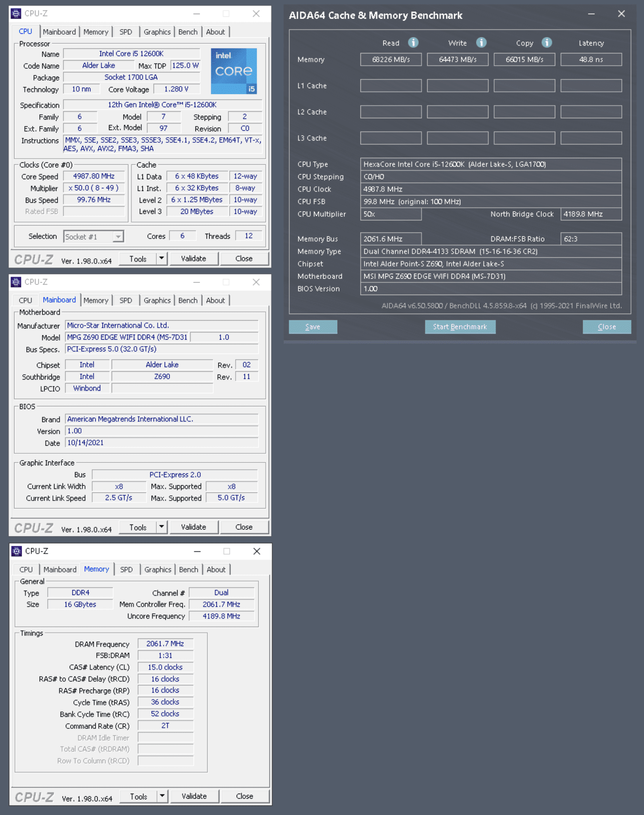This screenshot has height=815, width=644.
Task: Click Core Speed value 4987.80 MHz
Action: point(94,176)
